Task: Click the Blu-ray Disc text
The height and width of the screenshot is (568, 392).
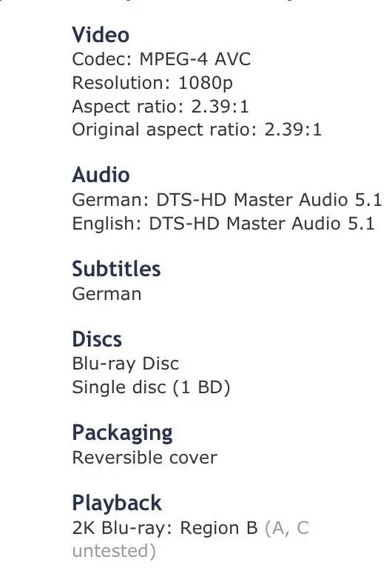Action: click(x=126, y=364)
